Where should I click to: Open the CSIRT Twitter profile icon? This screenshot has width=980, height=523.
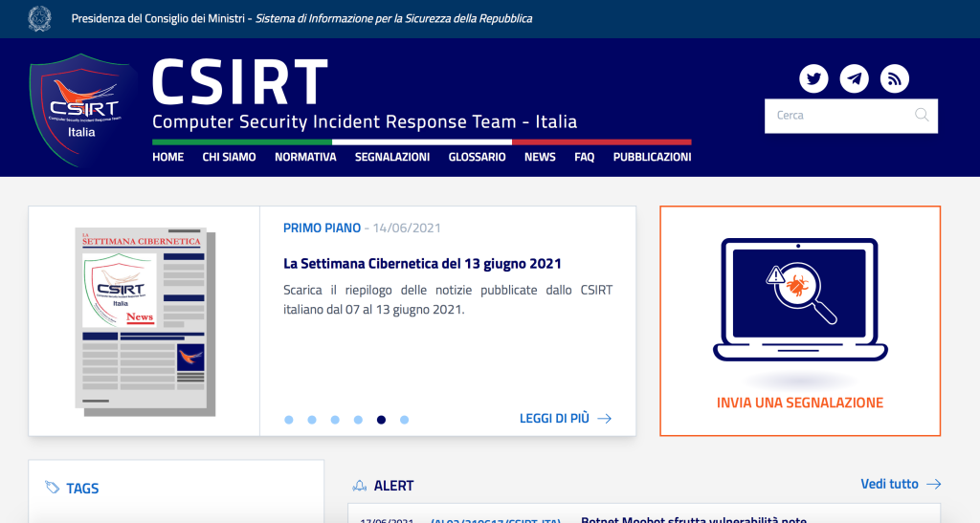coord(813,78)
